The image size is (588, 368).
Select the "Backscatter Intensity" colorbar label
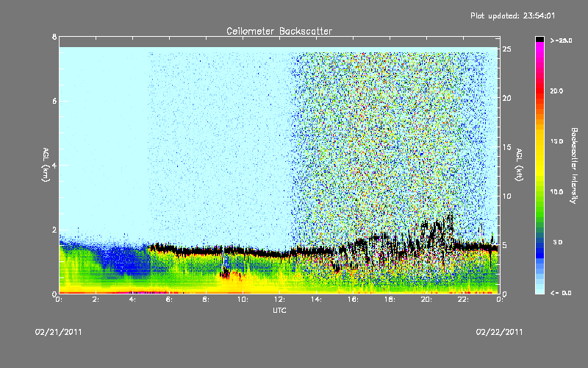pos(574,166)
